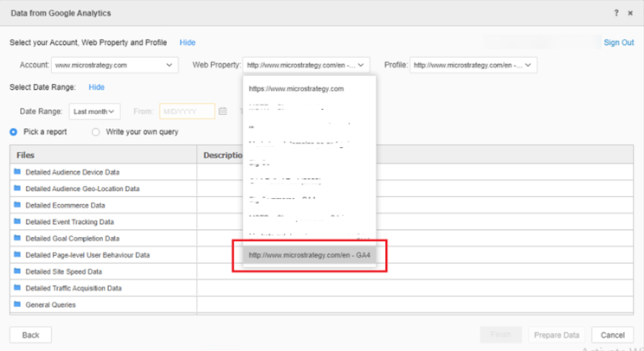This screenshot has width=644, height=351.
Task: Click the From date input field
Action: click(186, 112)
